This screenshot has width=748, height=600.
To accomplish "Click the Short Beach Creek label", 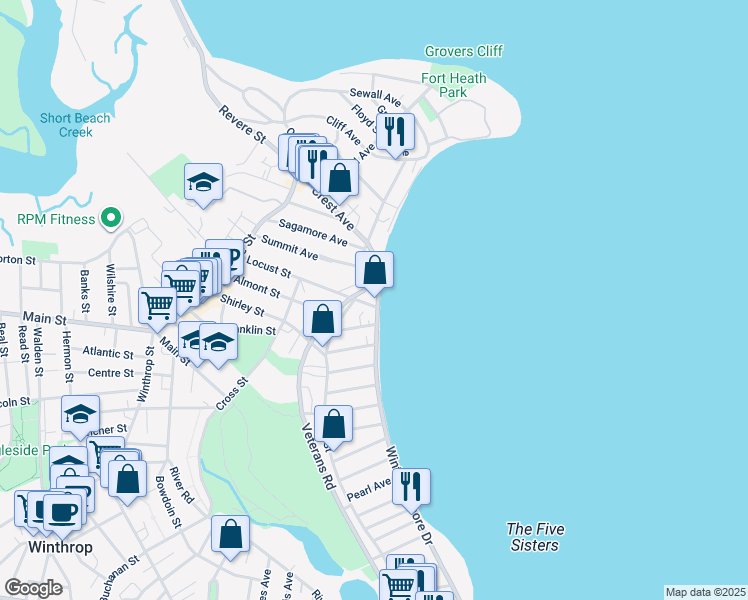I will point(75,125).
